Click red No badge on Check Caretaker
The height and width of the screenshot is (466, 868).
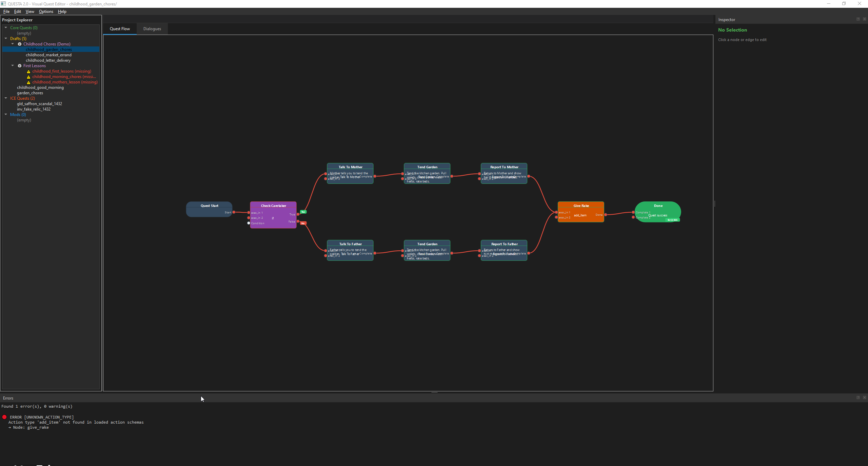pyautogui.click(x=303, y=223)
